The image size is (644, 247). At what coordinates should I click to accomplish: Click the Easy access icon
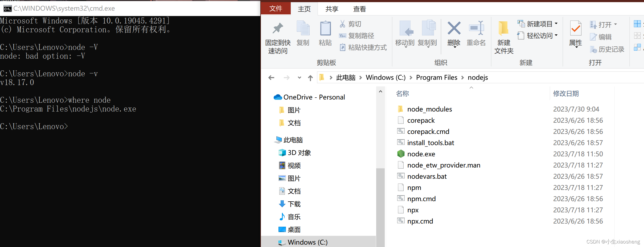point(521,35)
